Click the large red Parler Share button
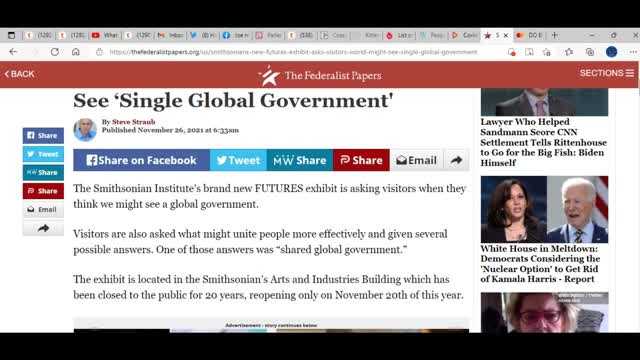The height and width of the screenshot is (360, 640). [x=361, y=160]
